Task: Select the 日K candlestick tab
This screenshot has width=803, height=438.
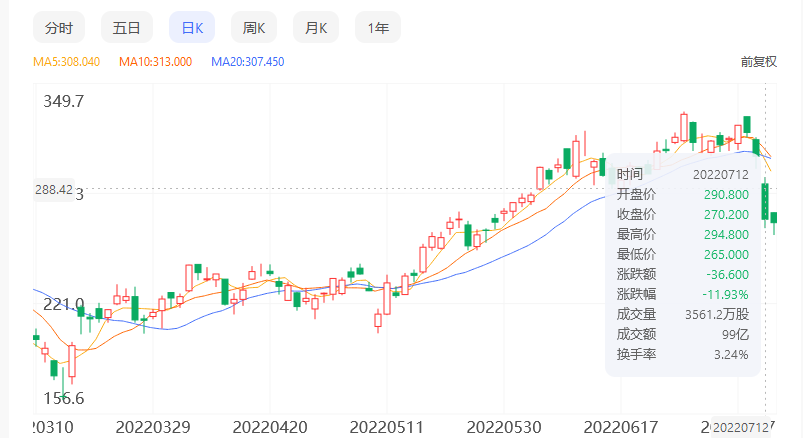Action: point(192,28)
